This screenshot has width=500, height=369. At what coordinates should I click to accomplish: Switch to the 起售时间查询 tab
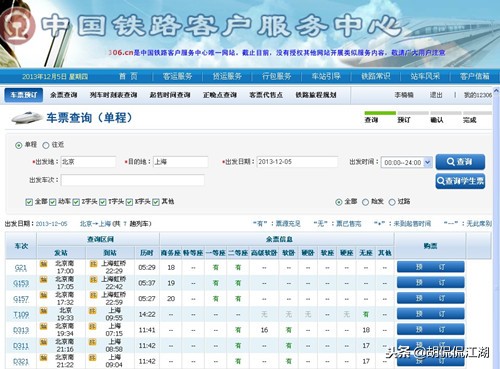[170, 95]
